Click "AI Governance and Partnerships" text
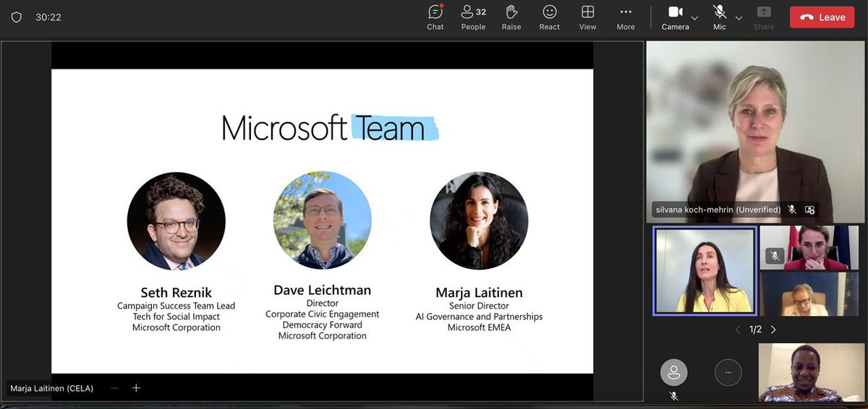Screen dimensions: 868x409 (x=479, y=317)
